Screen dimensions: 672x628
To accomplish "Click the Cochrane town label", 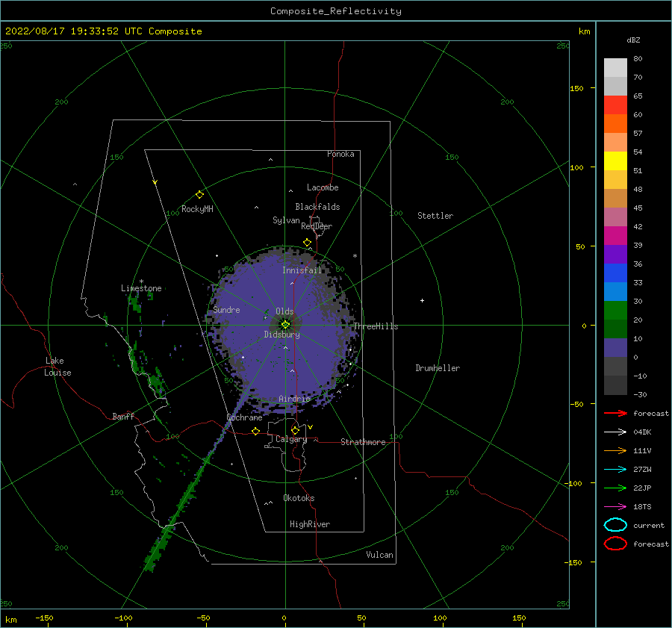I will click(x=244, y=417).
